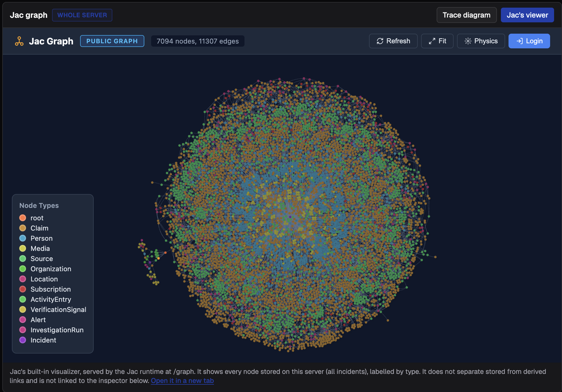Click the '7094 nodes, 11307 edges' counter
Image resolution: width=562 pixels, height=392 pixels.
[198, 41]
